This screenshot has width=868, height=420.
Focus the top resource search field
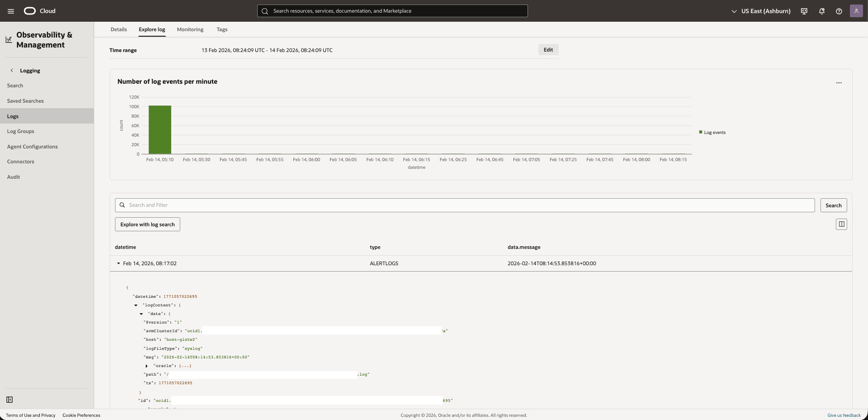click(x=393, y=11)
